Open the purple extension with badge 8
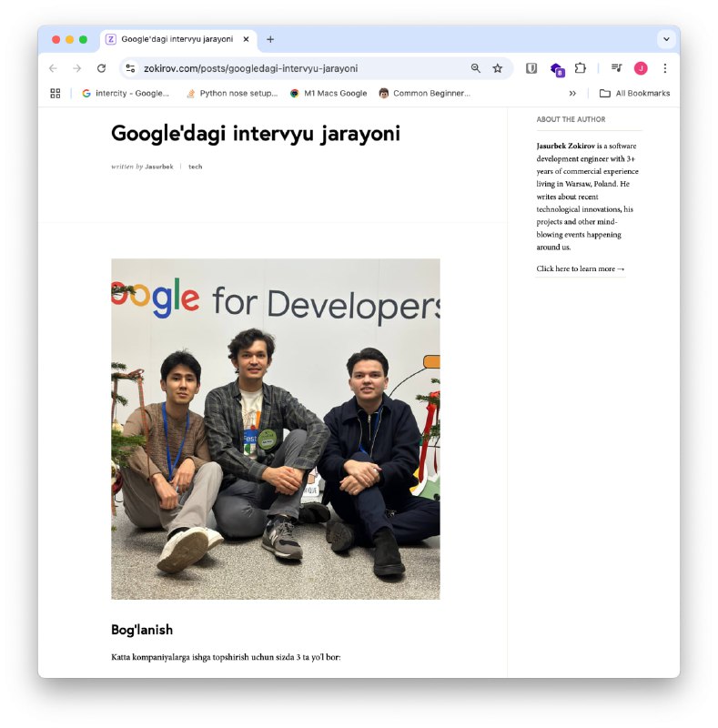This screenshot has height=728, width=718. point(557,70)
